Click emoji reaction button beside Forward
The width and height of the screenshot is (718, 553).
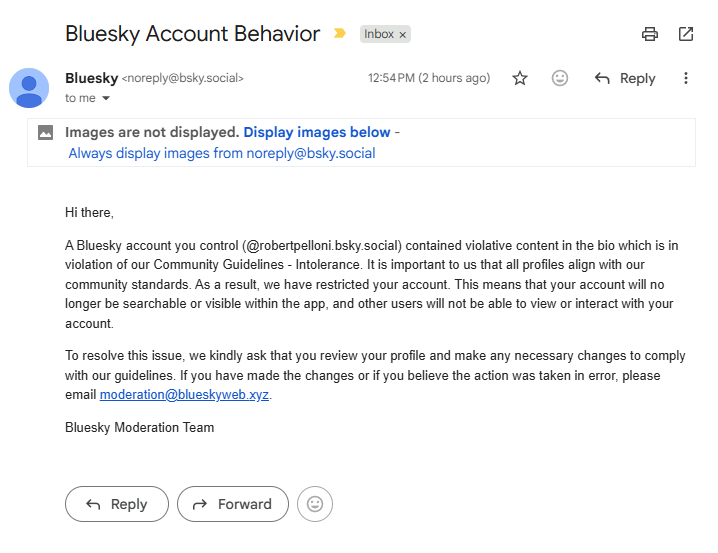coord(315,504)
